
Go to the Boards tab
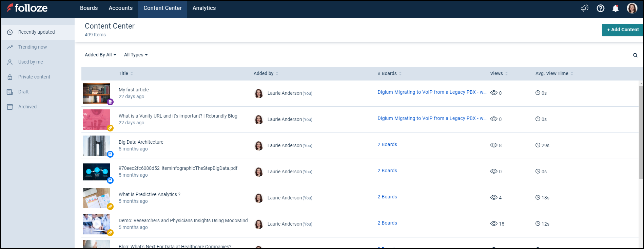coord(89,8)
